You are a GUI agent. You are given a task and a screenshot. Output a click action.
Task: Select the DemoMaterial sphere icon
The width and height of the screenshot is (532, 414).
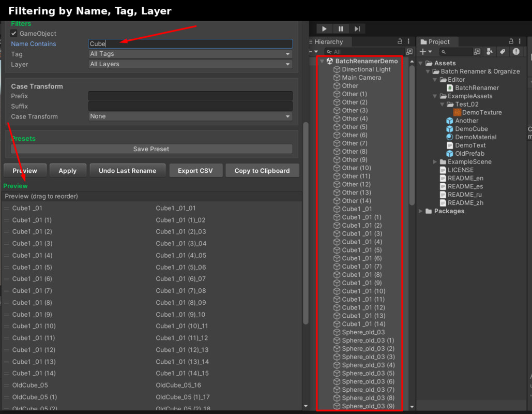450,137
